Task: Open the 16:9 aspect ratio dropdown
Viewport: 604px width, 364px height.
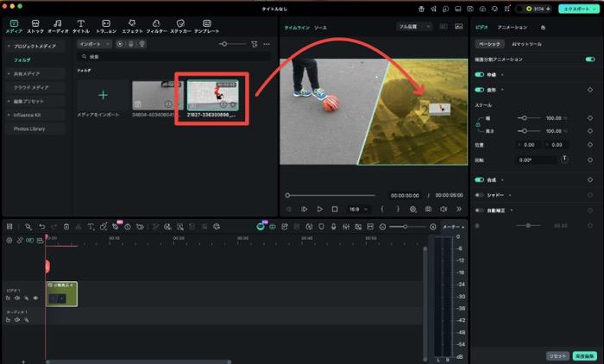Action: coord(358,209)
